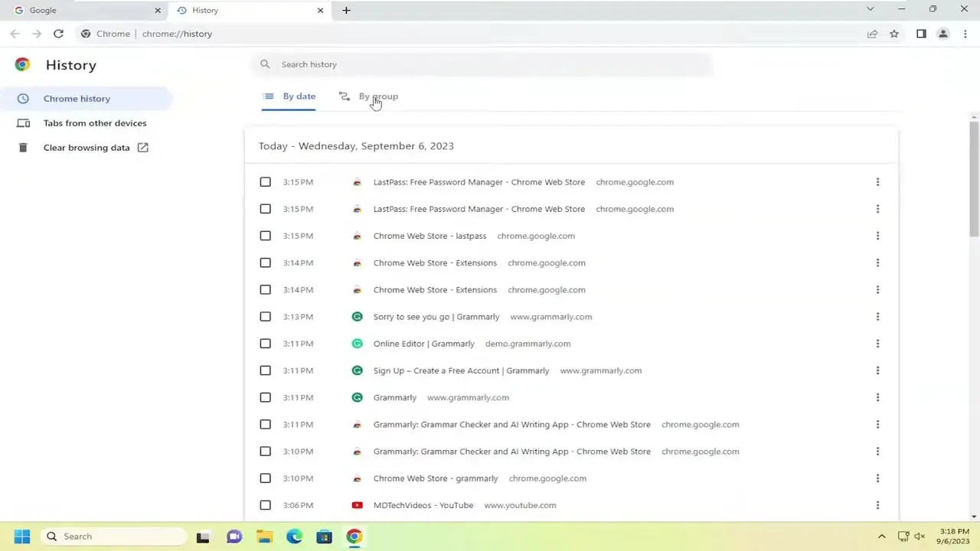Switch to the By date view
The height and width of the screenshot is (551, 980).
[289, 96]
